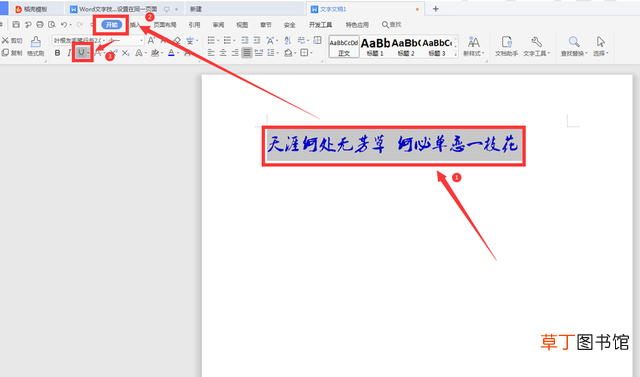Click the Shading paint bucket icon

tap(288, 53)
